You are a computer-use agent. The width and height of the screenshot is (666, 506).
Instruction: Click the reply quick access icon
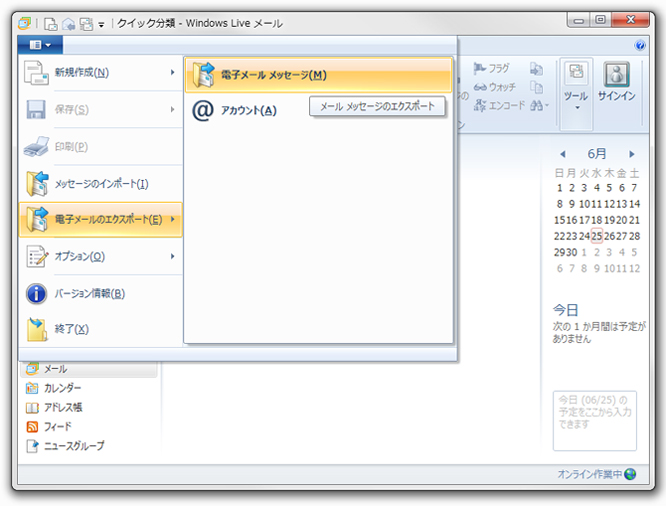click(68, 24)
